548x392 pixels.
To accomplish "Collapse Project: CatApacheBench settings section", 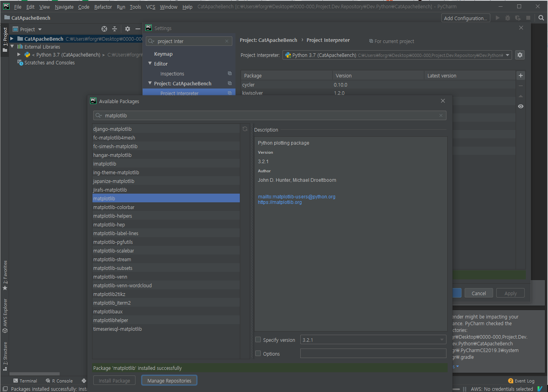I will click(x=150, y=83).
